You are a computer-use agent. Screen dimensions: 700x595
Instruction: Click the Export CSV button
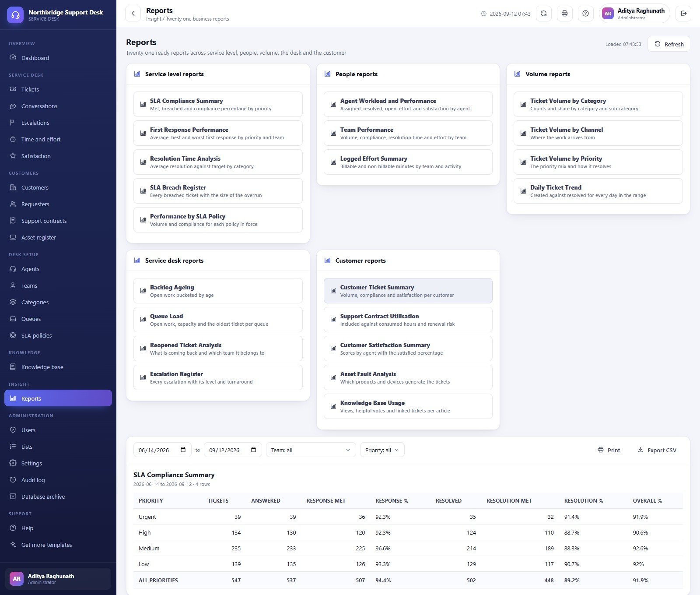[x=657, y=450]
